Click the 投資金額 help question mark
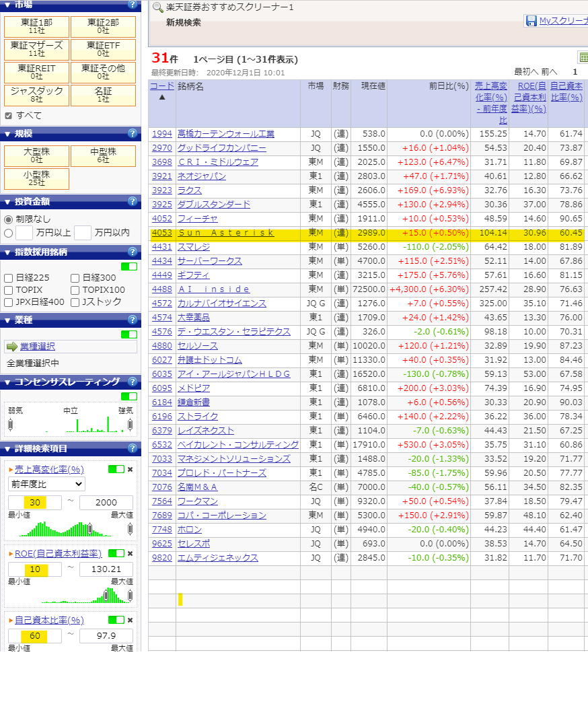The image size is (588, 708). tap(133, 201)
